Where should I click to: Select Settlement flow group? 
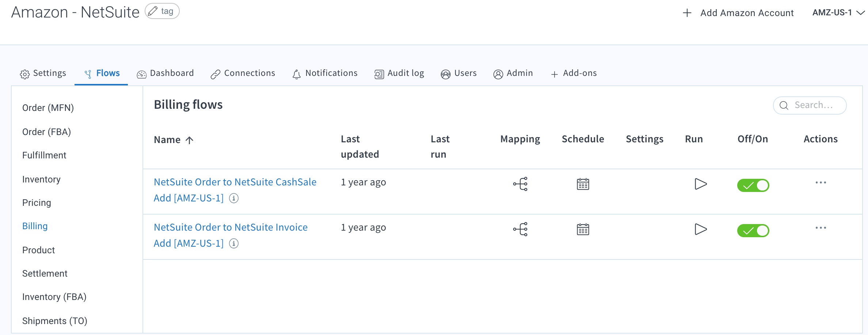tap(45, 273)
